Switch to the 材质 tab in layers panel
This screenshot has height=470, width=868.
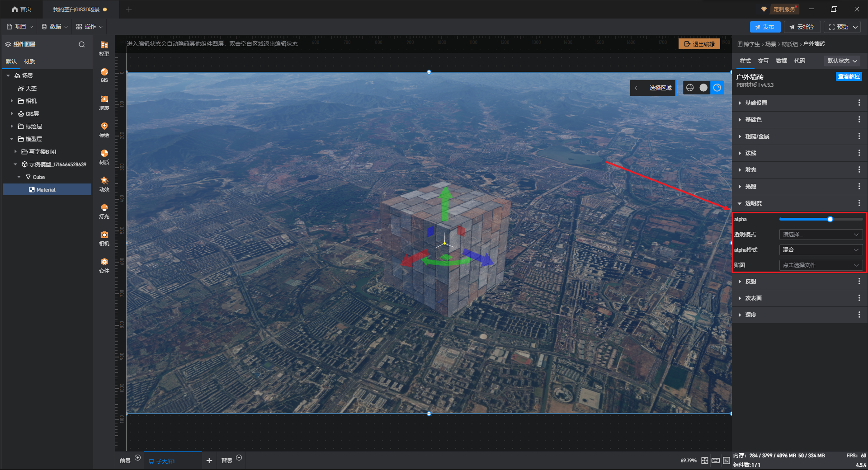coord(29,61)
